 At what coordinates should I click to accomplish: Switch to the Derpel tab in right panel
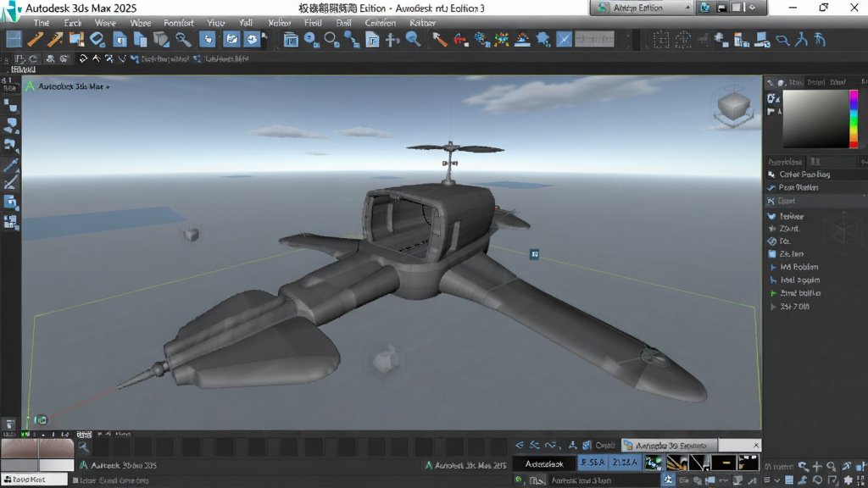click(816, 82)
